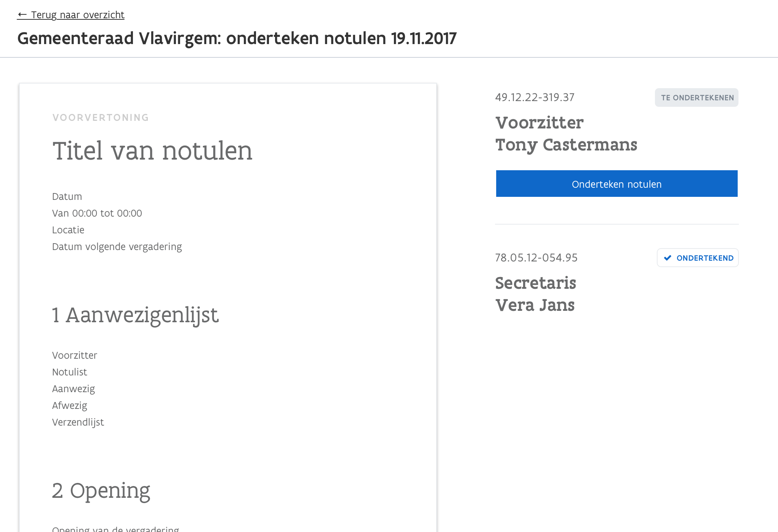Select the 'Titel van notulen' heading

(x=152, y=151)
